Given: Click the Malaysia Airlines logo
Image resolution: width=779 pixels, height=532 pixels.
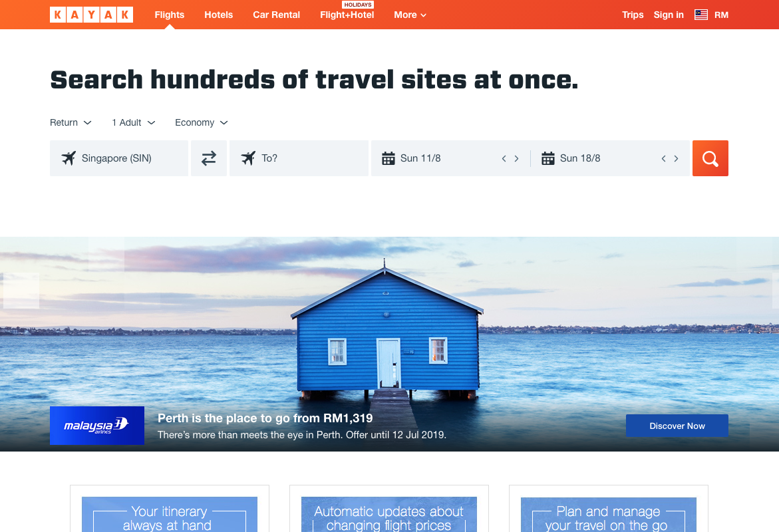Looking at the screenshot, I should click(x=97, y=425).
